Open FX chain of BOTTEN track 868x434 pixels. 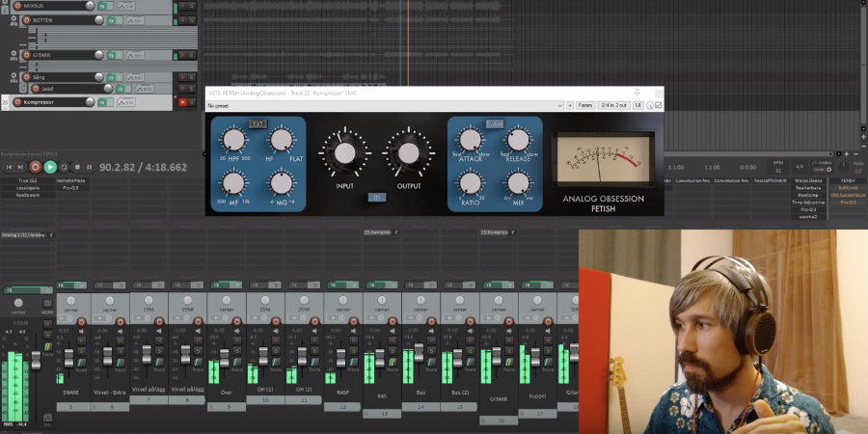[111, 20]
